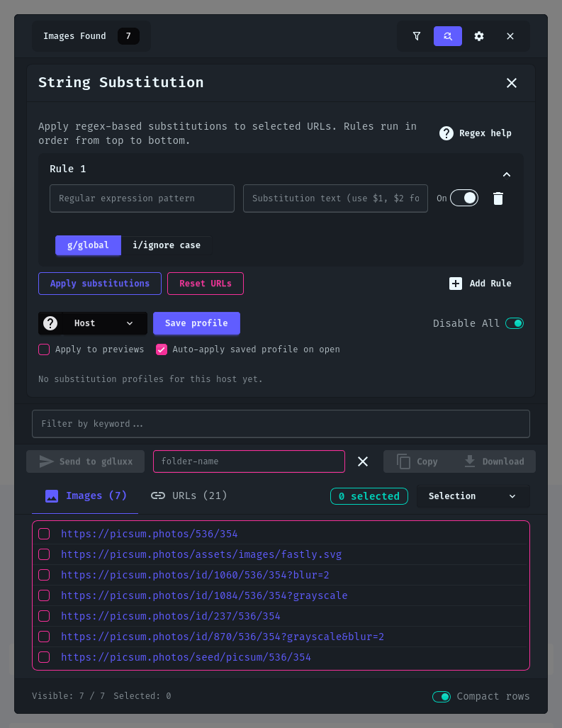Toggle the Rule 1 On switch
This screenshot has height=728, width=562.
coord(464,198)
